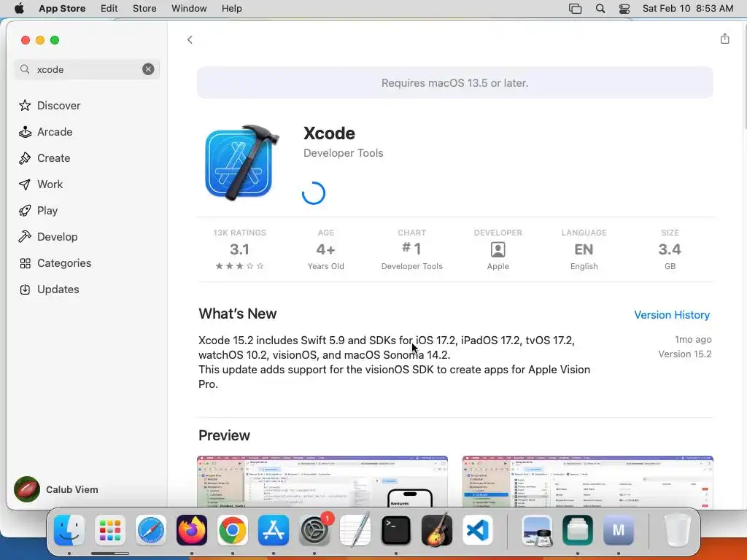This screenshot has height=560, width=747.
Task: Focus the search field containing xcode
Action: tap(87, 69)
